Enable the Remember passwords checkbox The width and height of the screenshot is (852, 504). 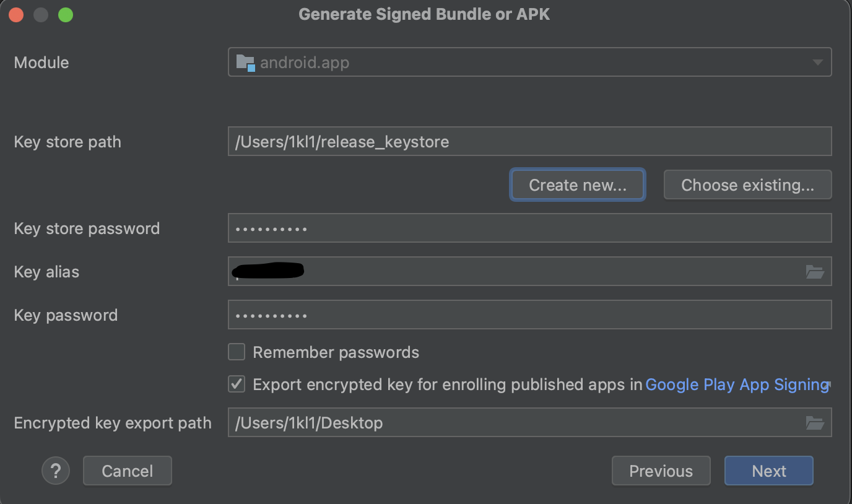237,352
